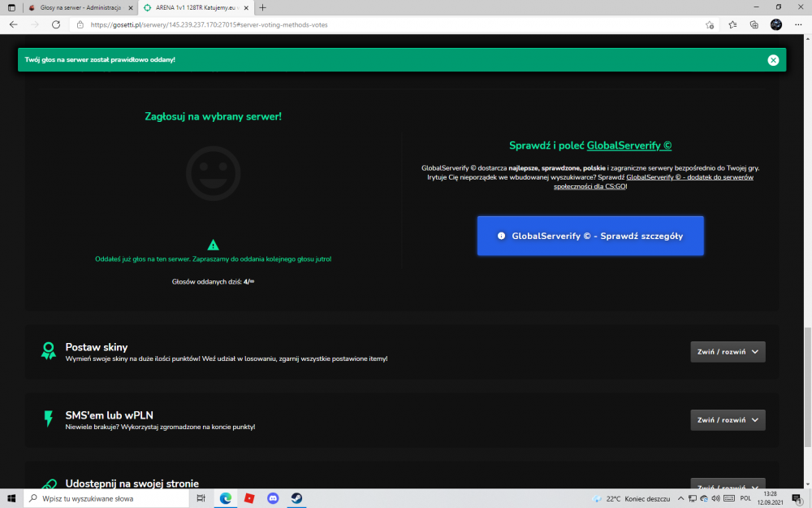812x508 pixels.
Task: Click the page vertical scrollbar thumb
Action: pyautogui.click(x=807, y=385)
